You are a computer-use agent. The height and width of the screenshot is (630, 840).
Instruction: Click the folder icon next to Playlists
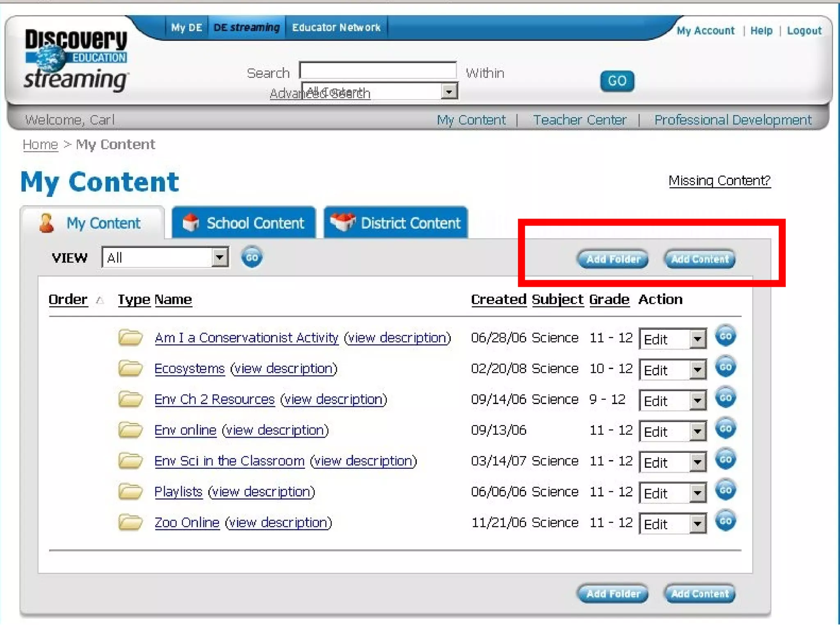130,491
